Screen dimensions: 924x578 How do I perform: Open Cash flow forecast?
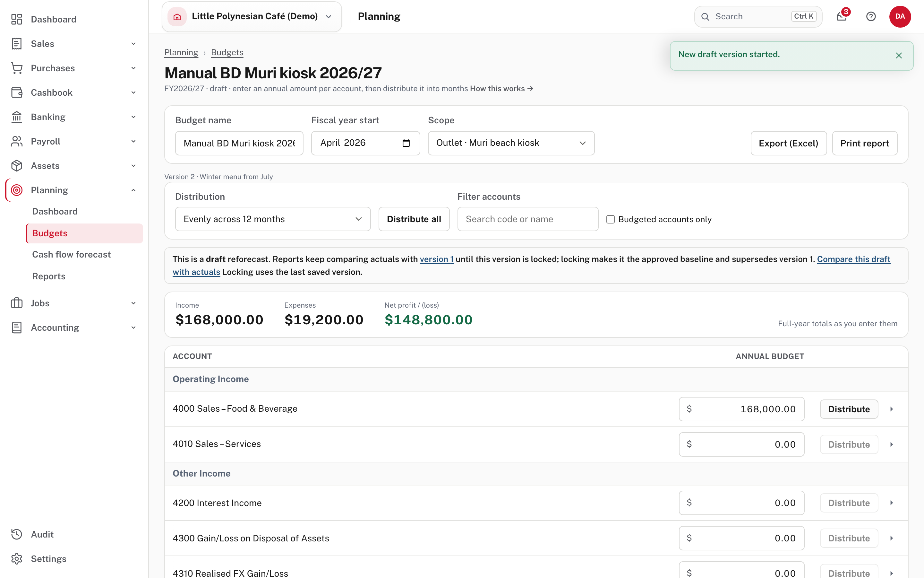click(x=72, y=255)
